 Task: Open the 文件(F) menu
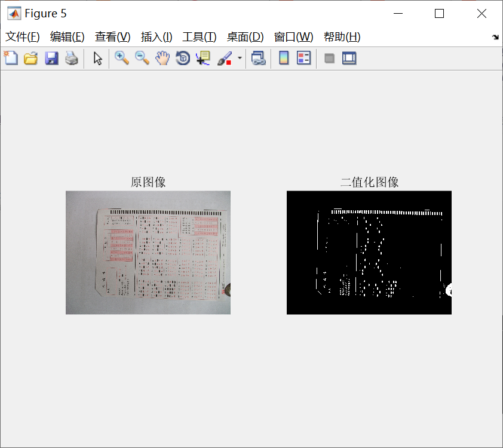tap(23, 37)
